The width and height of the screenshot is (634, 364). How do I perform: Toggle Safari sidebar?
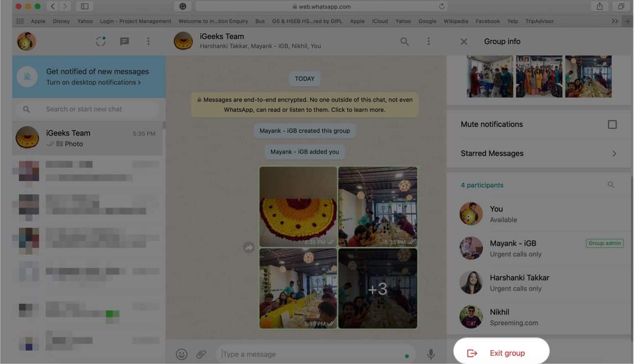pyautogui.click(x=85, y=6)
